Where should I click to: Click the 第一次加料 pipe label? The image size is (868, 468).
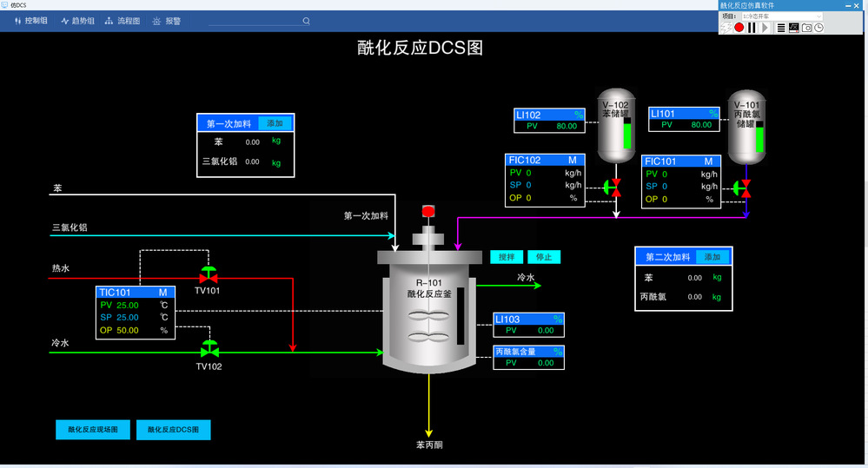[x=366, y=215]
